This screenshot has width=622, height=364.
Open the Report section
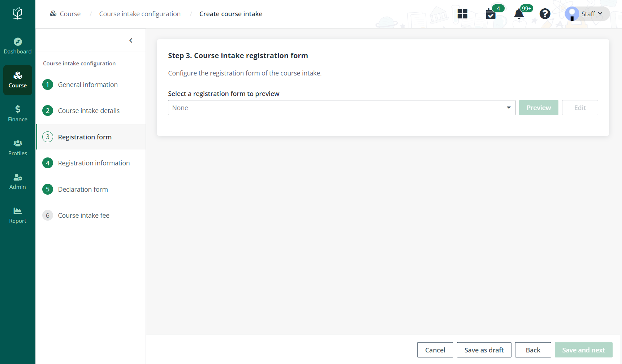point(18,216)
